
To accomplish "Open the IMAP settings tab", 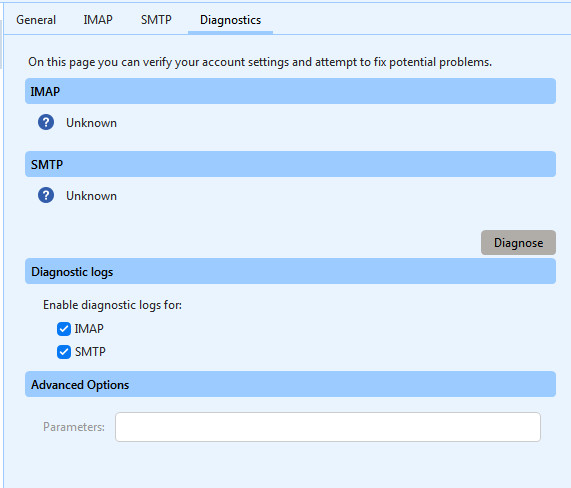I will tap(98, 20).
